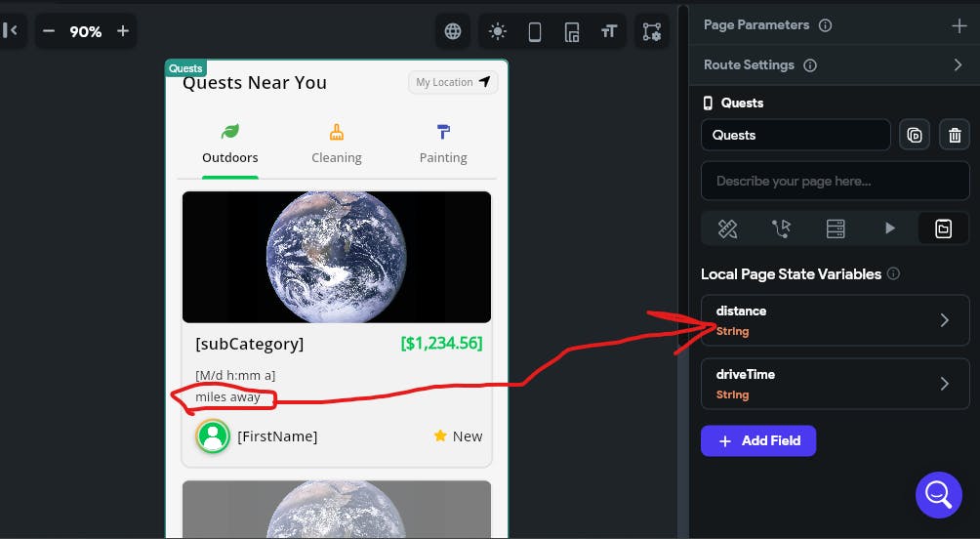Select the phone device preview icon
The height and width of the screenshot is (539, 980).
pos(535,31)
